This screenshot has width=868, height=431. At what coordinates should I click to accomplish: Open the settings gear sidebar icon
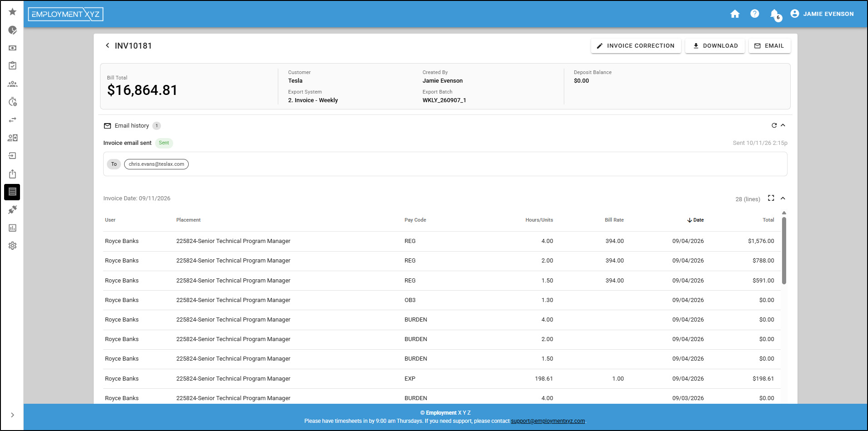tap(12, 246)
